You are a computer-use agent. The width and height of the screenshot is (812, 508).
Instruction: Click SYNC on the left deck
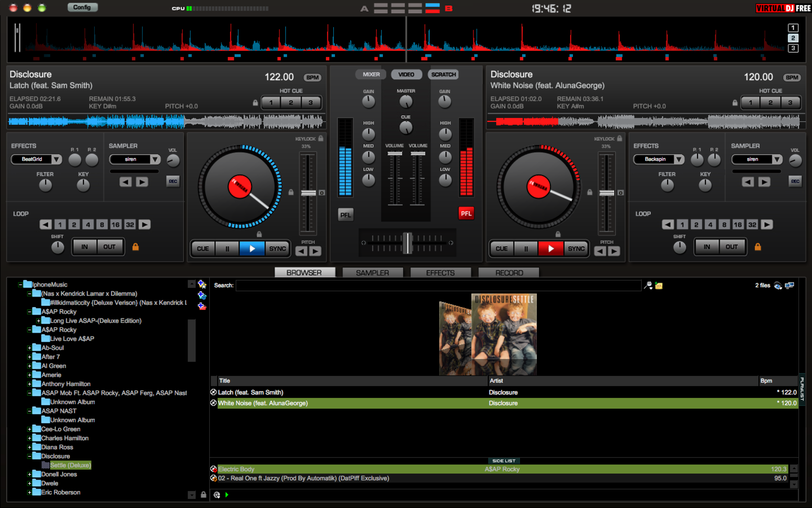click(277, 249)
